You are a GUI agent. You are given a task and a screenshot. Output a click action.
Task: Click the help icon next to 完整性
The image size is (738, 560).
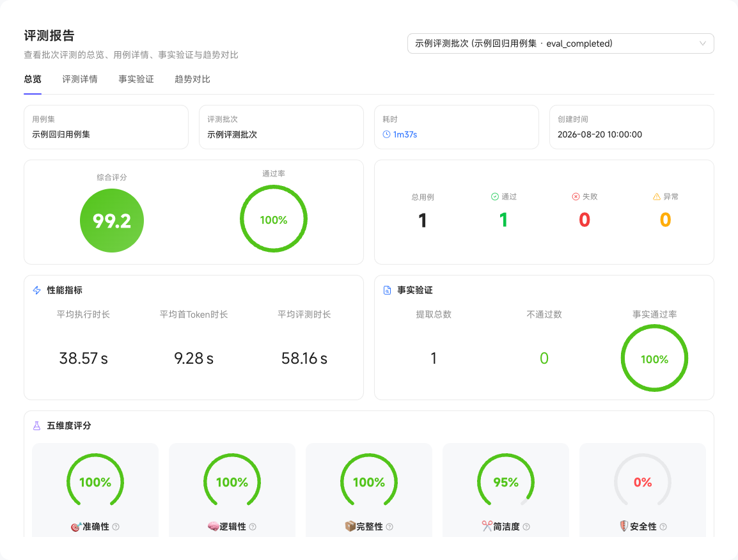389,527
